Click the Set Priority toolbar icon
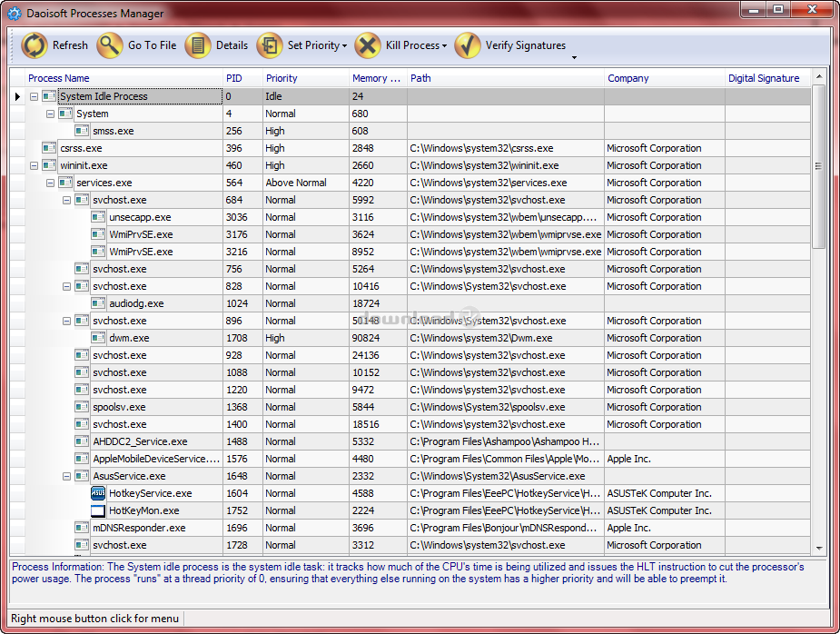Screen dimensions: 840x634 point(270,45)
